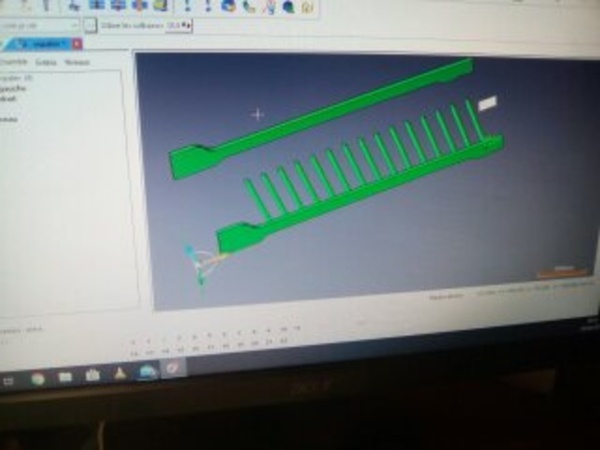This screenshot has width=600, height=450.
Task: Click the active CAD application taskbar icon
Action: (172, 369)
